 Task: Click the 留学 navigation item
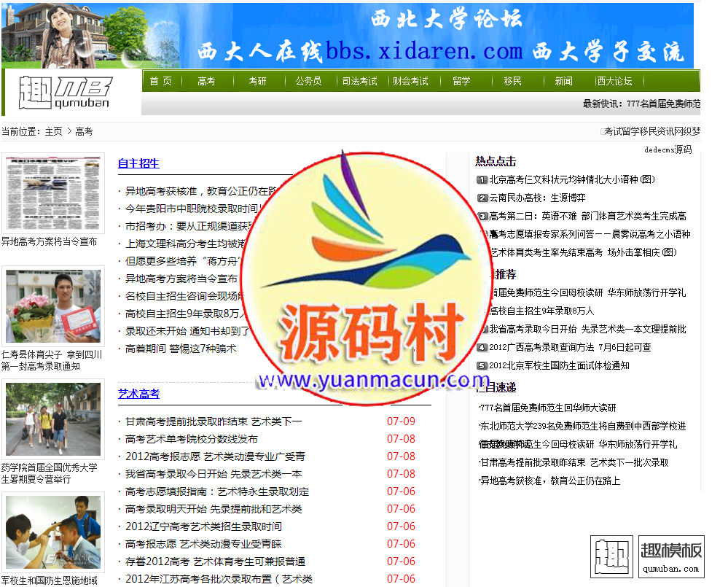coord(461,81)
